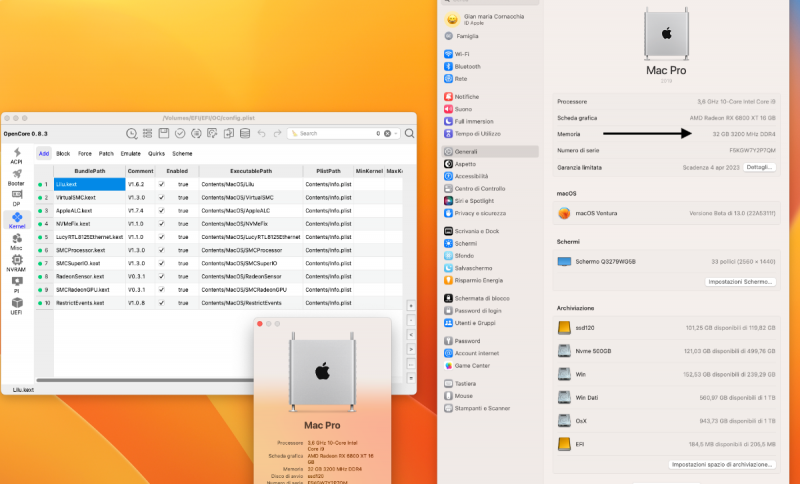
Task: Open Centro di Controllo settings
Action: pyautogui.click(x=474, y=189)
